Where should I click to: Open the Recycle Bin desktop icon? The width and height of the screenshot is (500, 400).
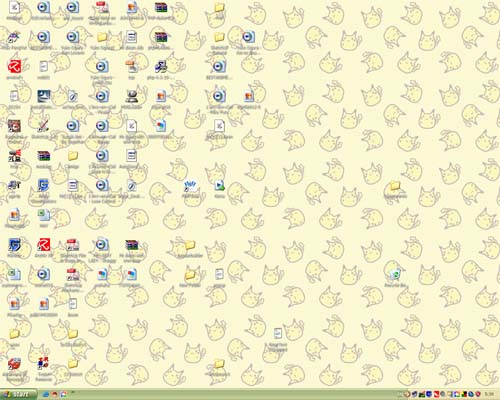(395, 275)
